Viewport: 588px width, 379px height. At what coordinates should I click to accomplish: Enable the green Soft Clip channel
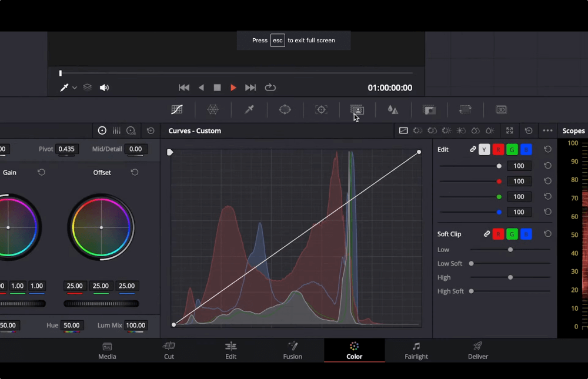pyautogui.click(x=512, y=234)
